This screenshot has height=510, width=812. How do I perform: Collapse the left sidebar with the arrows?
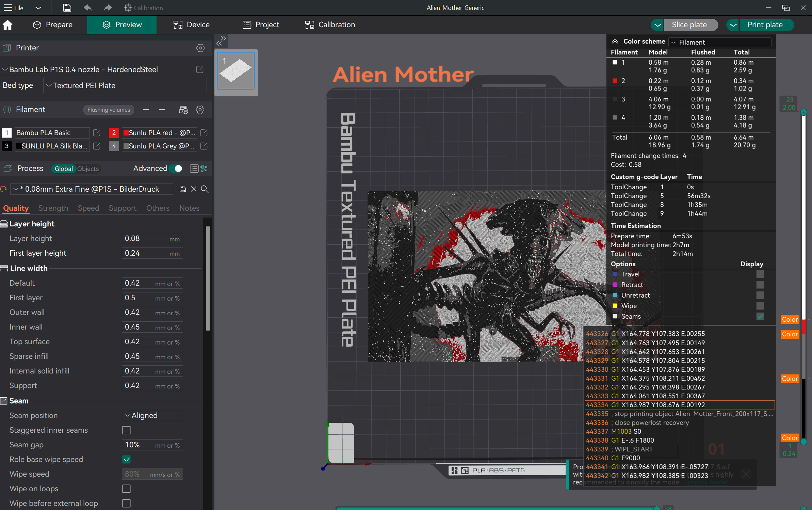pyautogui.click(x=221, y=41)
